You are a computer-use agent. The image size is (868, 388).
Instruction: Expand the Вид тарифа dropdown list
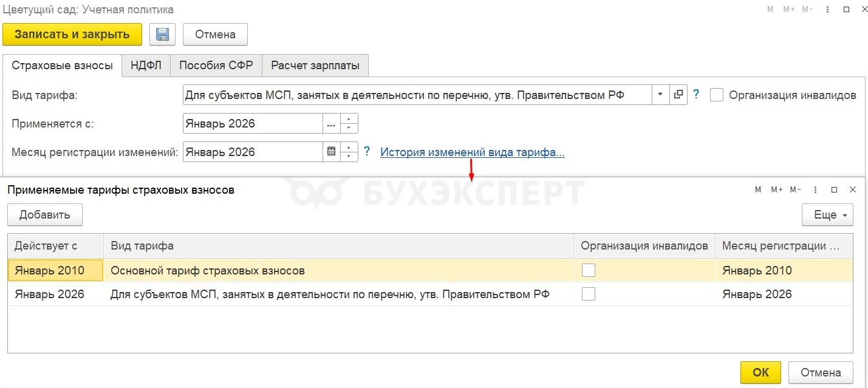click(660, 95)
